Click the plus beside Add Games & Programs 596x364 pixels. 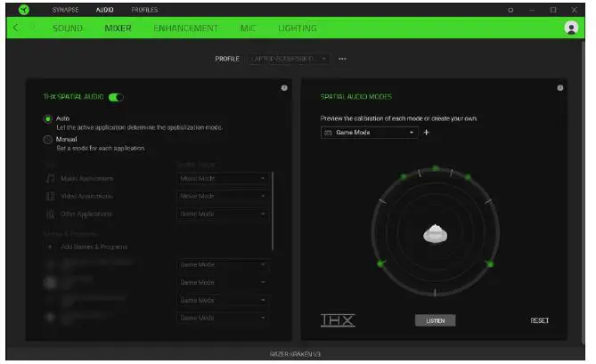pyautogui.click(x=50, y=247)
